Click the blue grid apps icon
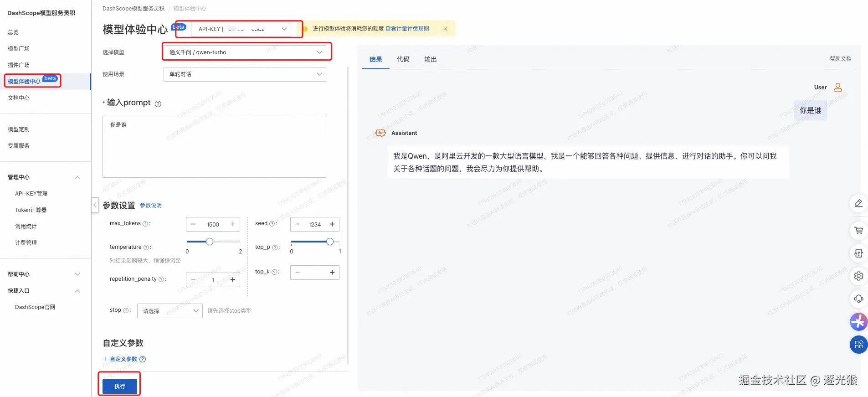This screenshot has width=868, height=397. point(858,345)
